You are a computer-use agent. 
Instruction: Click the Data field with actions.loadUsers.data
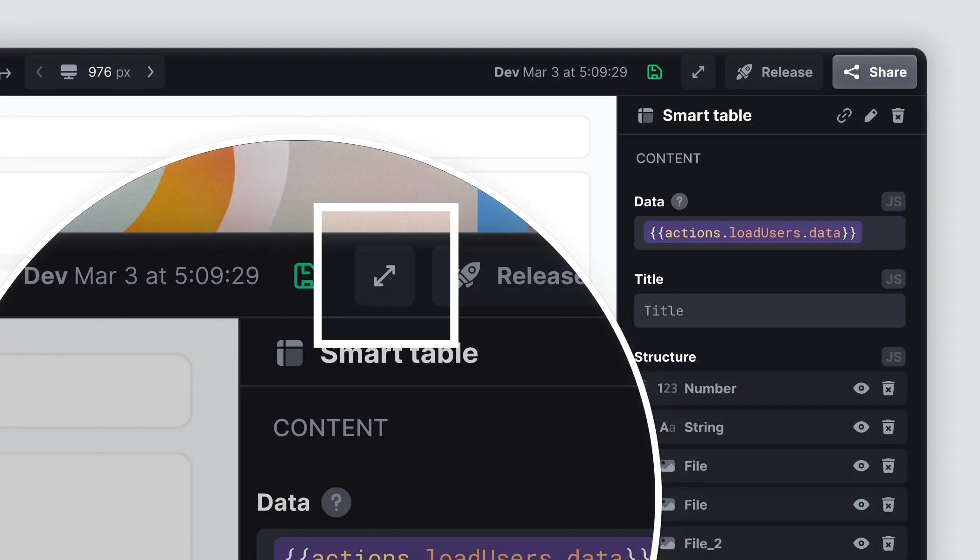pos(770,233)
